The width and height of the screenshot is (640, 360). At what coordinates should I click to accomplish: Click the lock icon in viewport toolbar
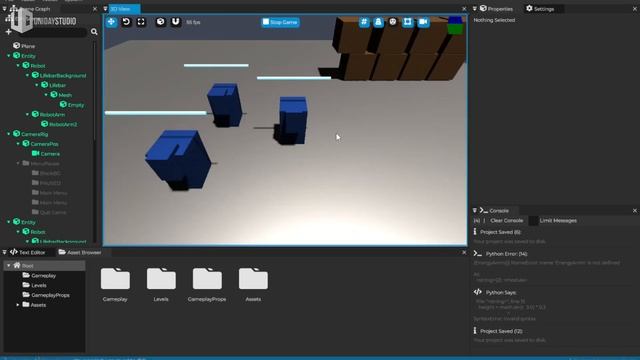tap(378, 22)
